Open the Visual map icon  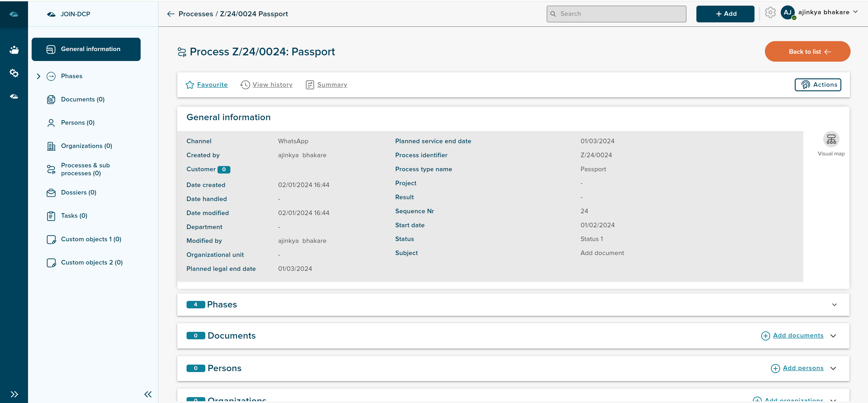tap(831, 139)
